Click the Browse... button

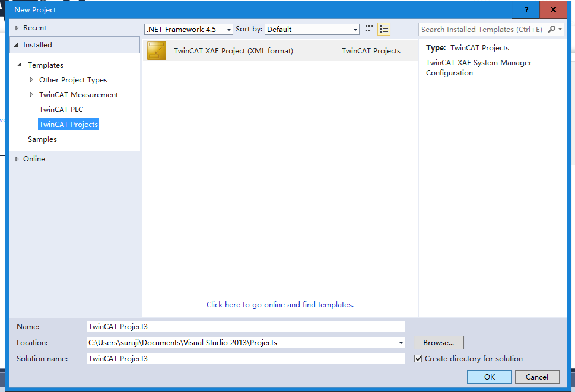click(439, 343)
